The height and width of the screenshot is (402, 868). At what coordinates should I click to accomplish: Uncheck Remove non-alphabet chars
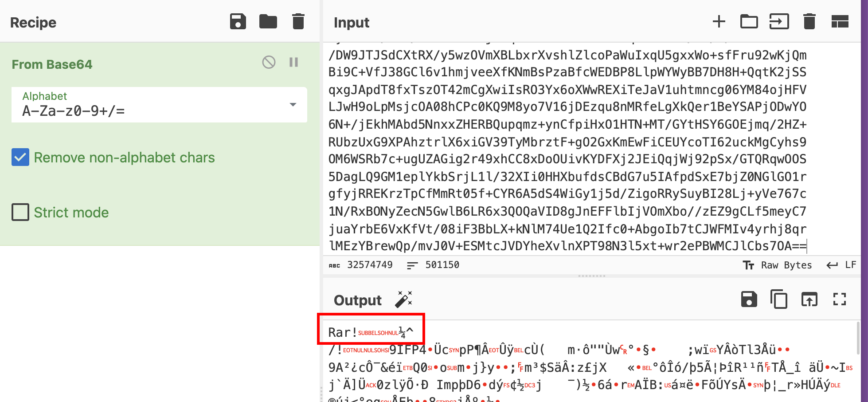[20, 158]
